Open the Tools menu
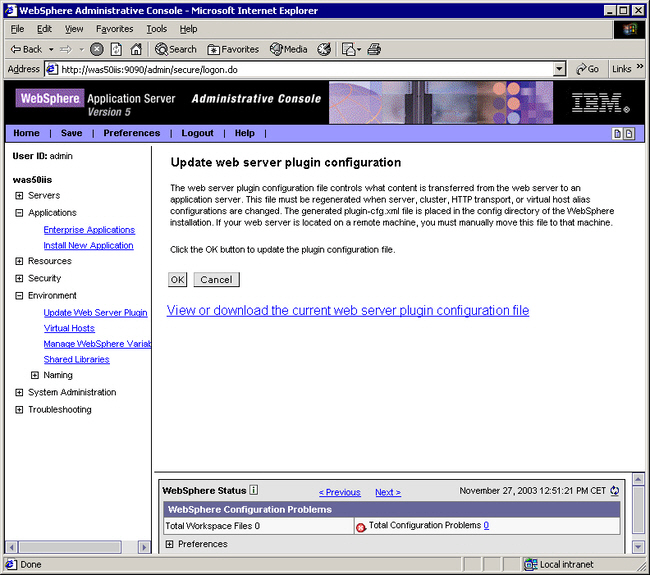The image size is (650, 575). 157,29
